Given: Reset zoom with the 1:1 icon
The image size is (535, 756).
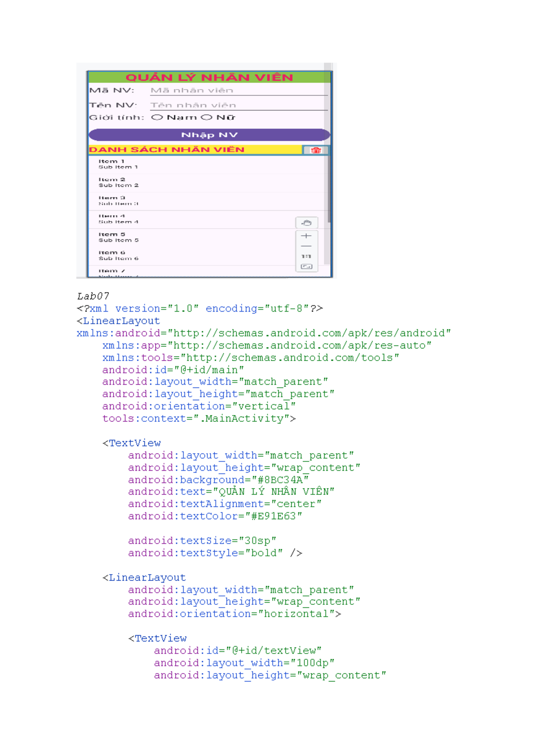Looking at the screenshot, I should pos(306,256).
